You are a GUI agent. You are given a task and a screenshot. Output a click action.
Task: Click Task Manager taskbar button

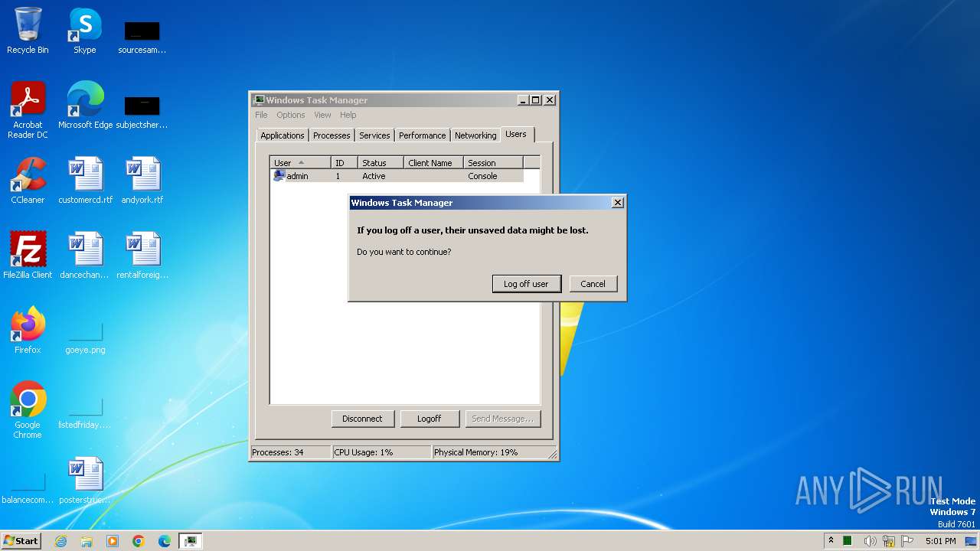click(190, 541)
